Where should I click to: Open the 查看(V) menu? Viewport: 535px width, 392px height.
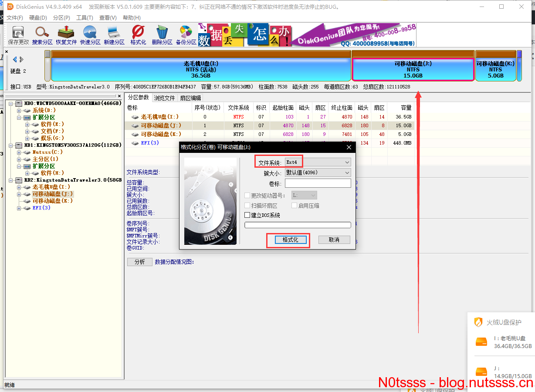tap(108, 18)
